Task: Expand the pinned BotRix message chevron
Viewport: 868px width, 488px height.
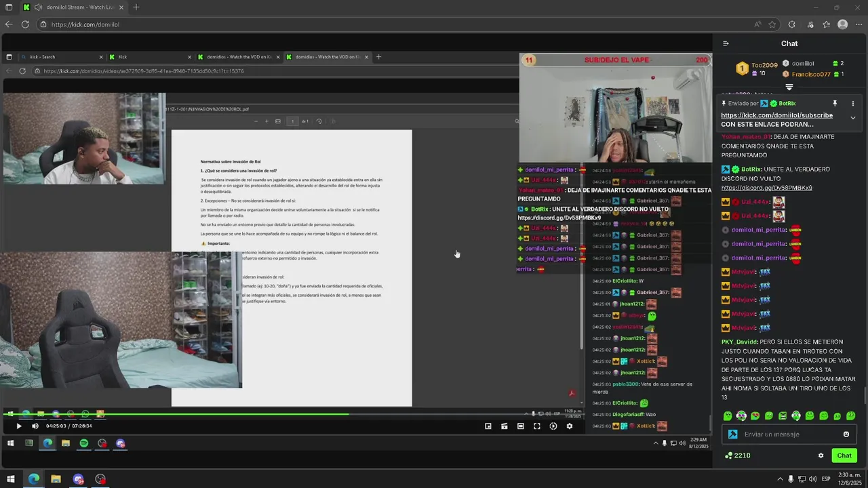Action: [853, 118]
